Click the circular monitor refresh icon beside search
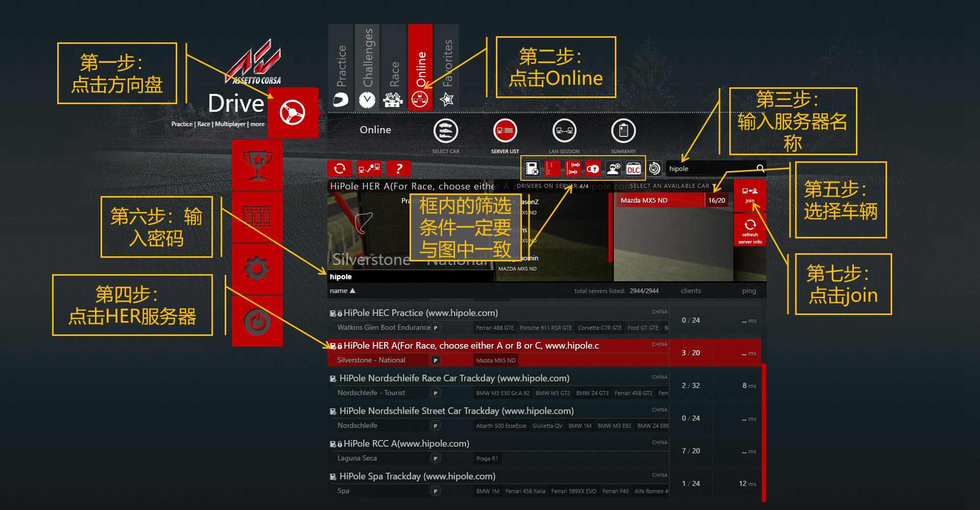This screenshot has height=510, width=980. (x=654, y=168)
